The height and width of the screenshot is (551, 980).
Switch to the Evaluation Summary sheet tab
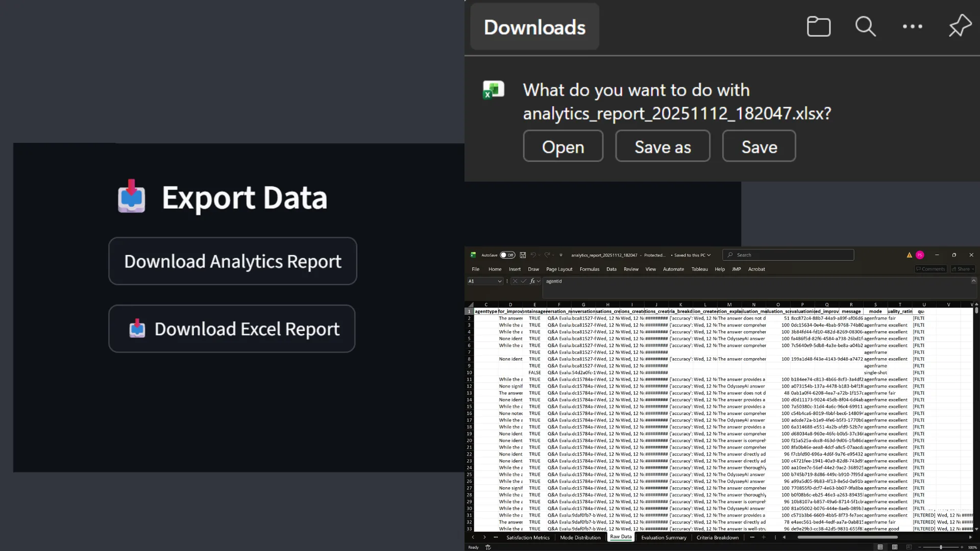(664, 537)
